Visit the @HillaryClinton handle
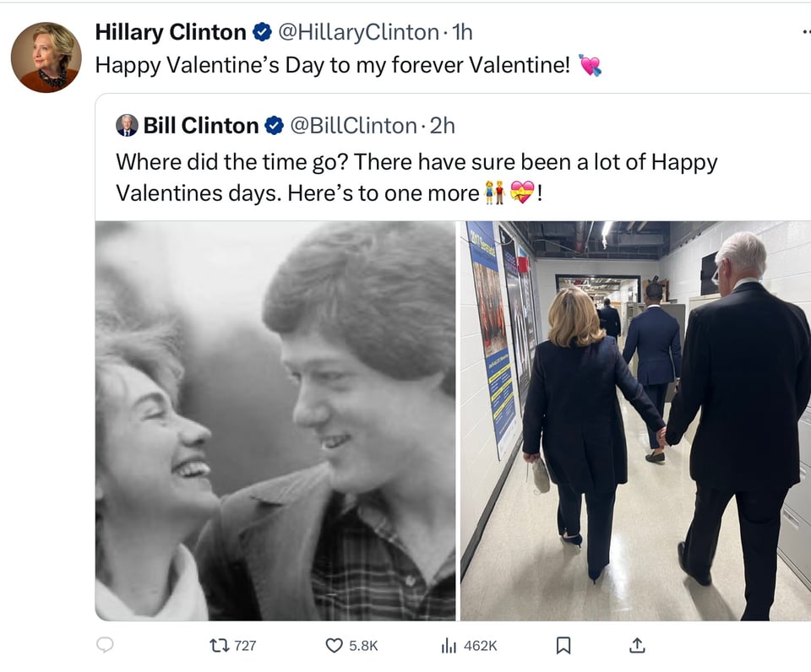The height and width of the screenshot is (672, 811). coord(358,32)
